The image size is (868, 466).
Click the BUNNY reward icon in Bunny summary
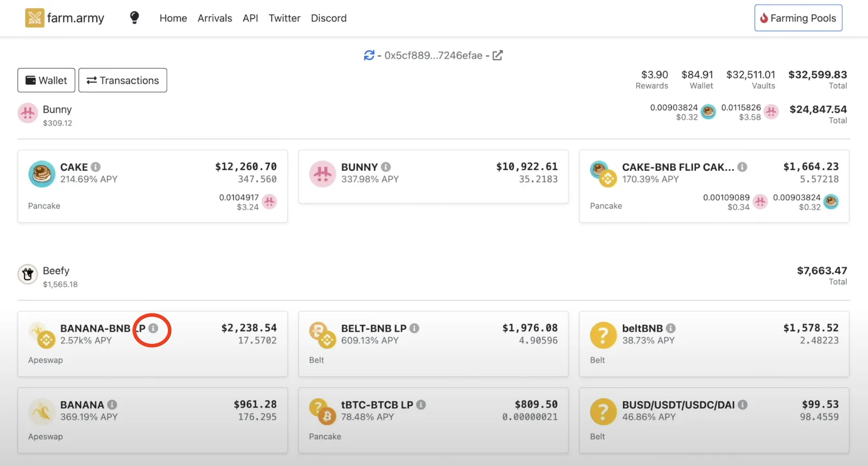pos(771,112)
